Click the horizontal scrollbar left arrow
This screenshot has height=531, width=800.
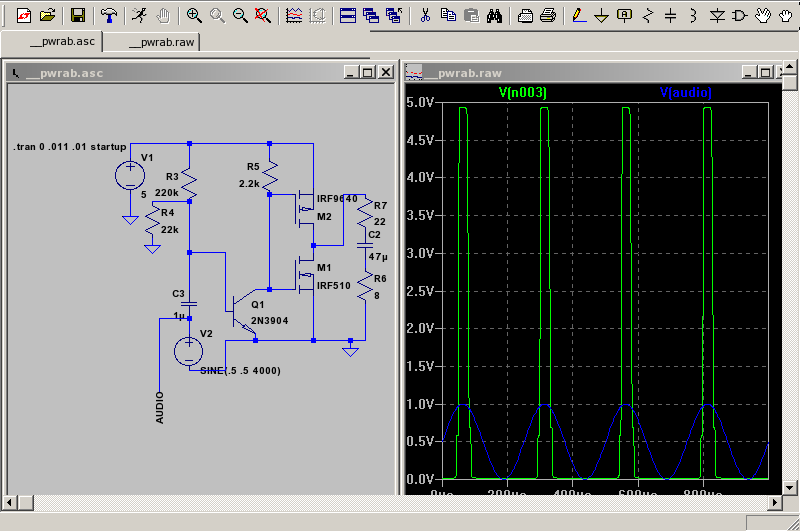pos(9,503)
